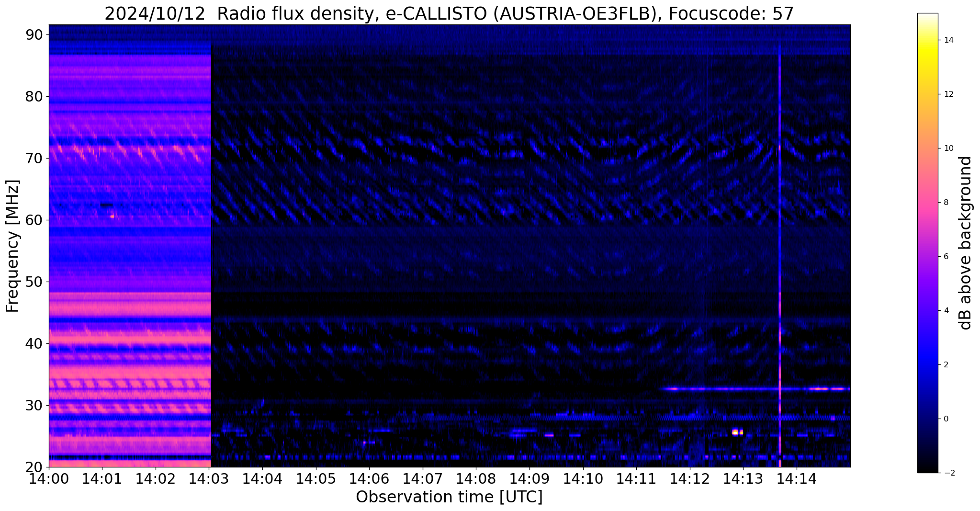
Task: Click the 14:01 time tick label
Action: [x=102, y=479]
